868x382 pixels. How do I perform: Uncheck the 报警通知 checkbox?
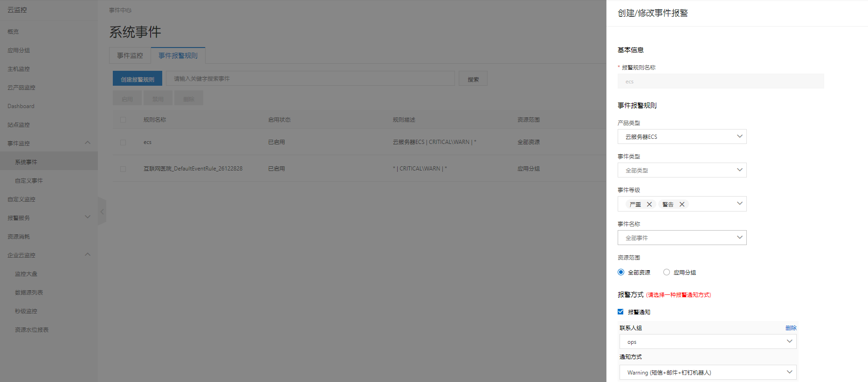click(x=620, y=312)
